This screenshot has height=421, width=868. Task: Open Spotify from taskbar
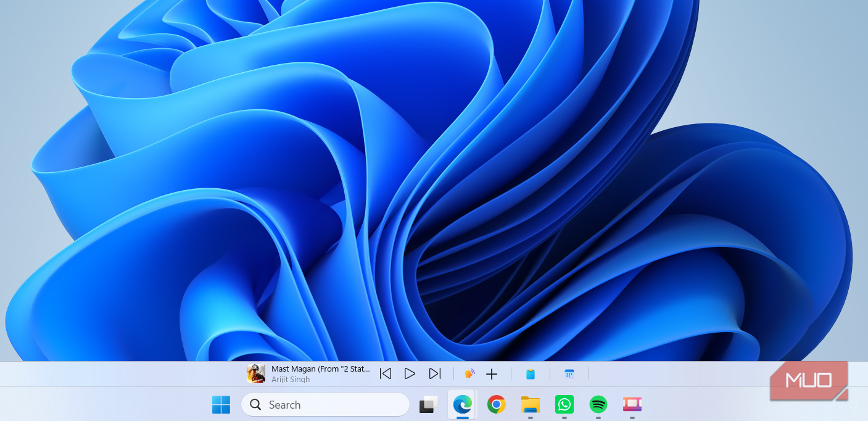598,405
